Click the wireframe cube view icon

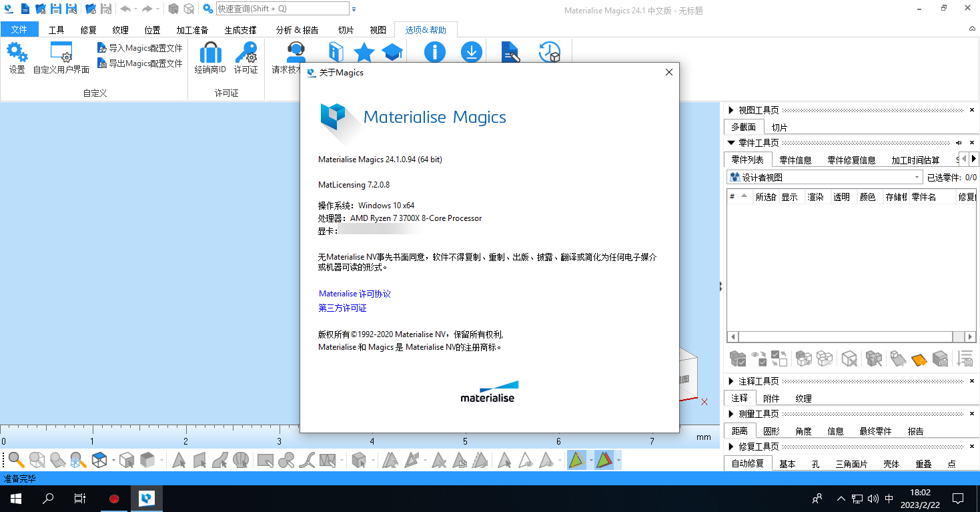[99, 460]
